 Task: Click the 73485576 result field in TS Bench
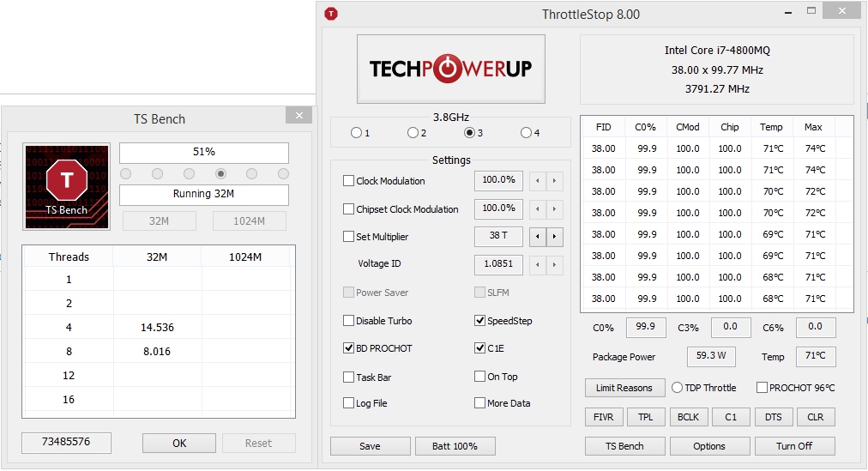click(x=66, y=442)
